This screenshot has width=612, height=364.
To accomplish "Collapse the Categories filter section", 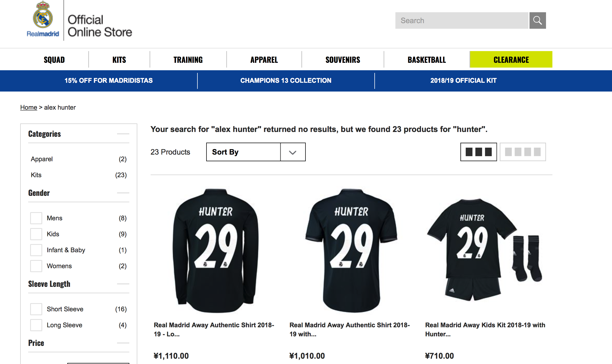I will point(123,134).
